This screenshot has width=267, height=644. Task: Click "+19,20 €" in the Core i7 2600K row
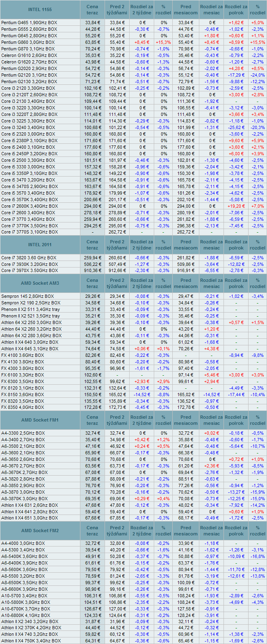pyautogui.click(x=237, y=206)
